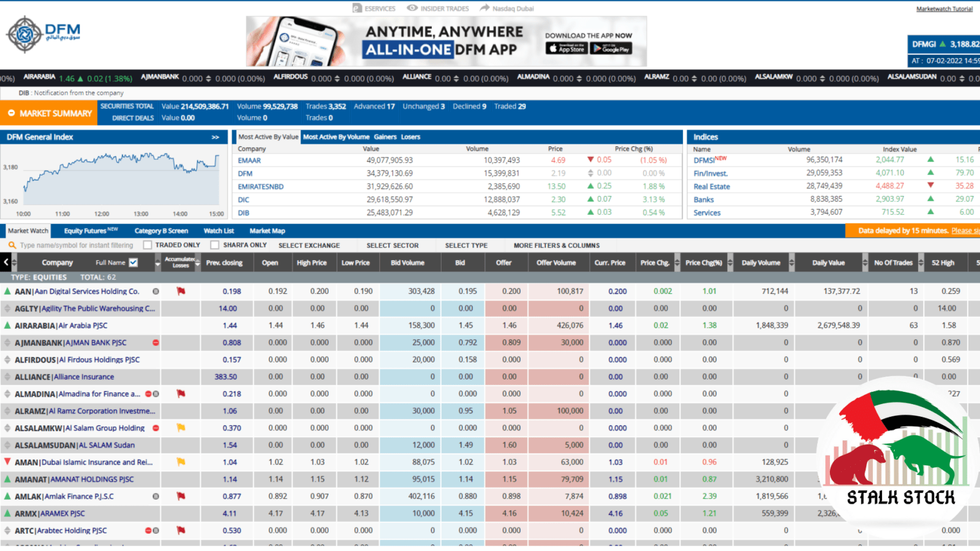Type in the name/symbol filter field
Image resolution: width=980 pixels, height=551 pixels.
tap(76, 246)
